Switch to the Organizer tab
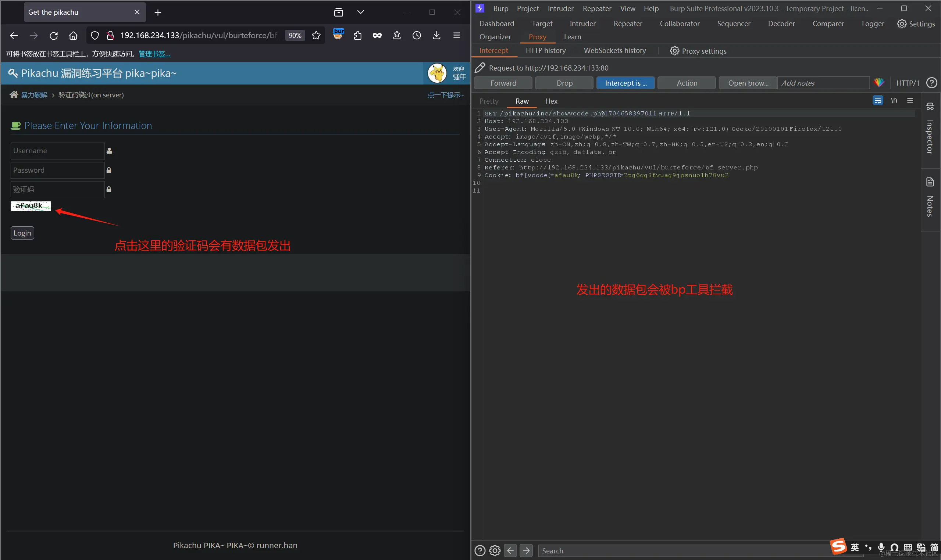Image resolution: width=941 pixels, height=560 pixels. [x=495, y=37]
